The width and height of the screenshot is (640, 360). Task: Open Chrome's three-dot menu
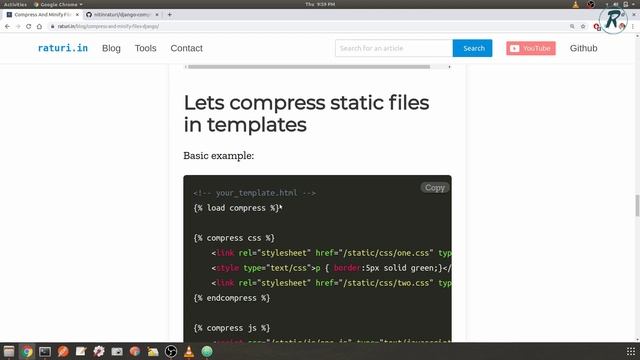coord(633,27)
